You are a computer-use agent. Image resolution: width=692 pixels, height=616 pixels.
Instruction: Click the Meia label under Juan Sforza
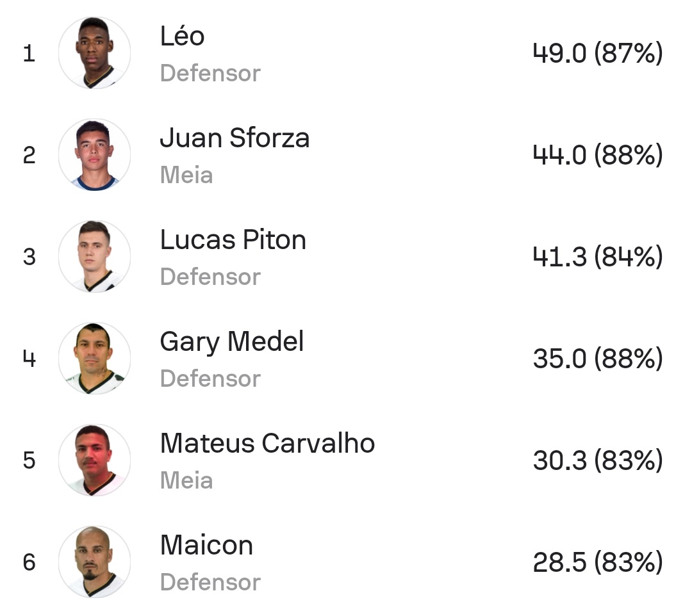(x=186, y=175)
